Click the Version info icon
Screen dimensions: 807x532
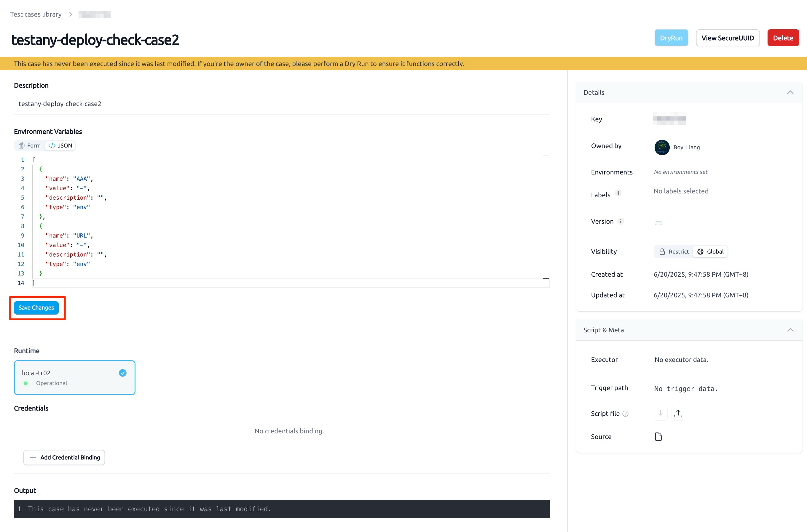(621, 221)
